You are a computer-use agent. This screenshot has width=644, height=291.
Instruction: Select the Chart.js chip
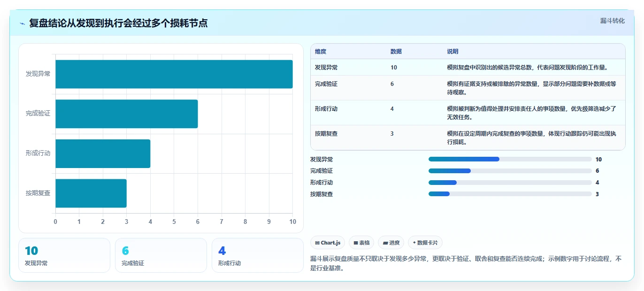click(x=328, y=243)
